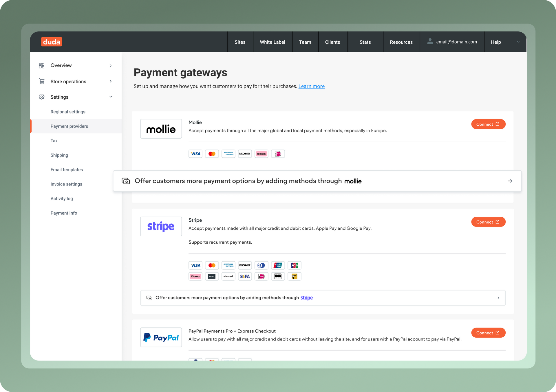The image size is (556, 392).
Task: Click the Mastercard icon under Mollie
Action: point(212,154)
